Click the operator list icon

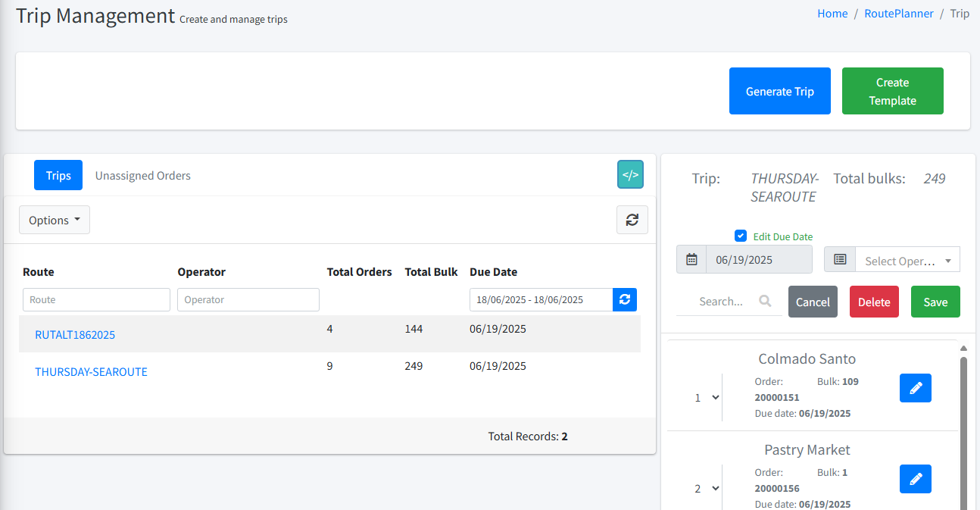point(840,259)
